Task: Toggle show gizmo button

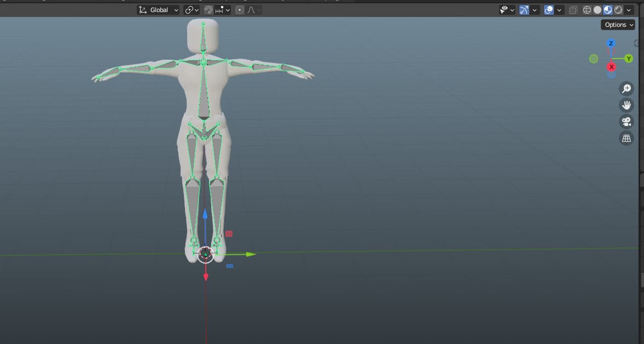Action: pos(524,10)
